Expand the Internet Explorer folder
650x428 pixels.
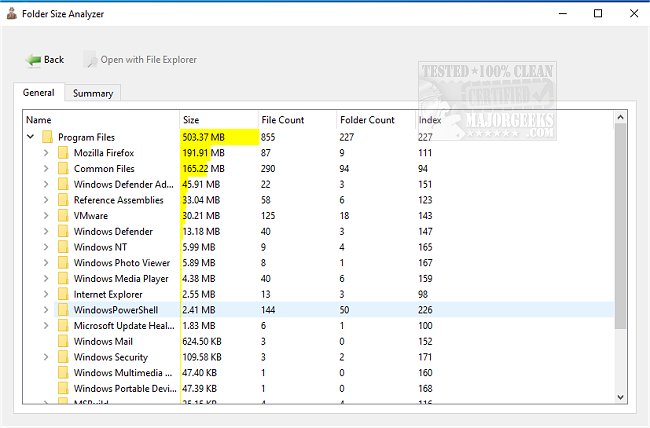click(46, 294)
